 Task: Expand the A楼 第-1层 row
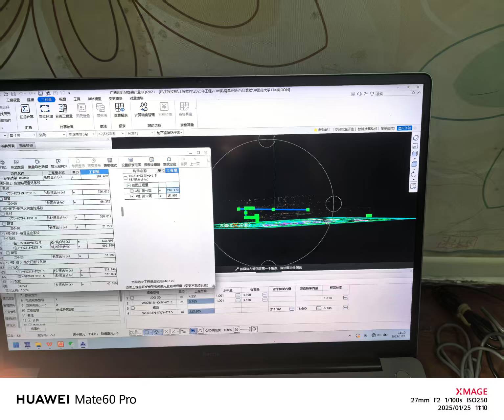click(x=132, y=191)
